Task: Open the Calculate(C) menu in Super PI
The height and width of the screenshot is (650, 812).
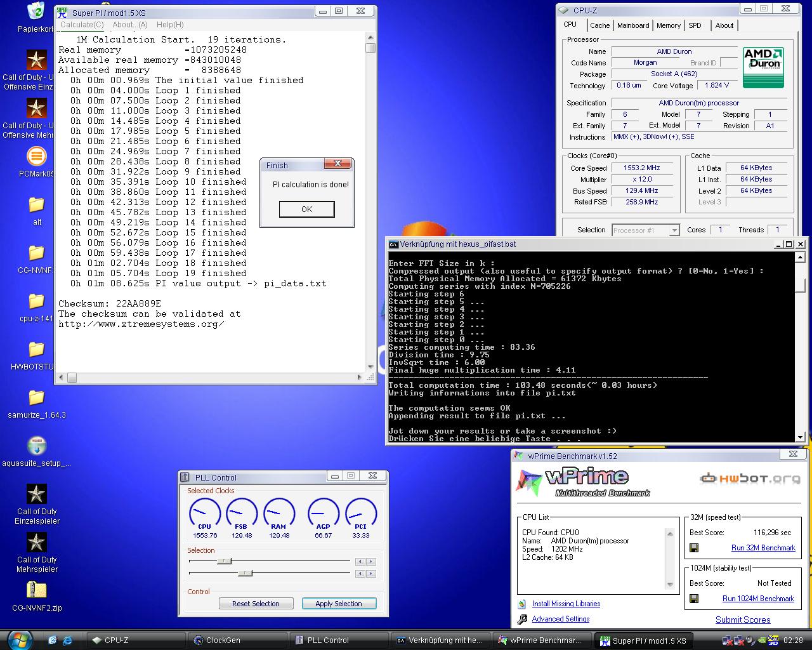Action: pos(82,25)
